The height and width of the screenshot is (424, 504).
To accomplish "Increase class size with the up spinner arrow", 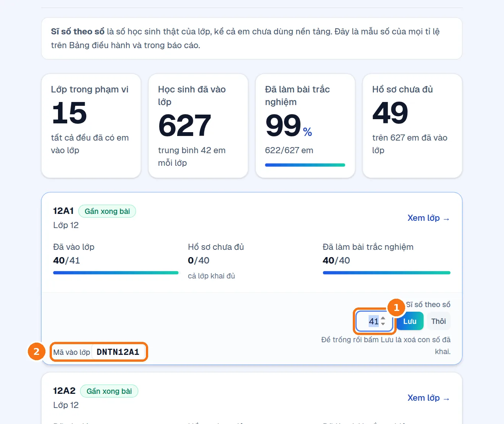I will tap(383, 319).
